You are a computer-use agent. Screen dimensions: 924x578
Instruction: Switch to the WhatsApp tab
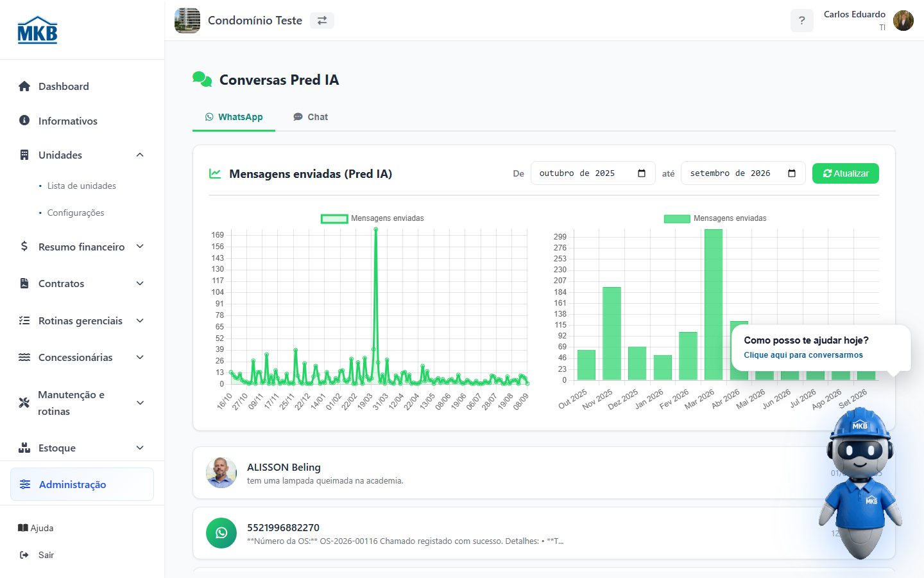234,117
